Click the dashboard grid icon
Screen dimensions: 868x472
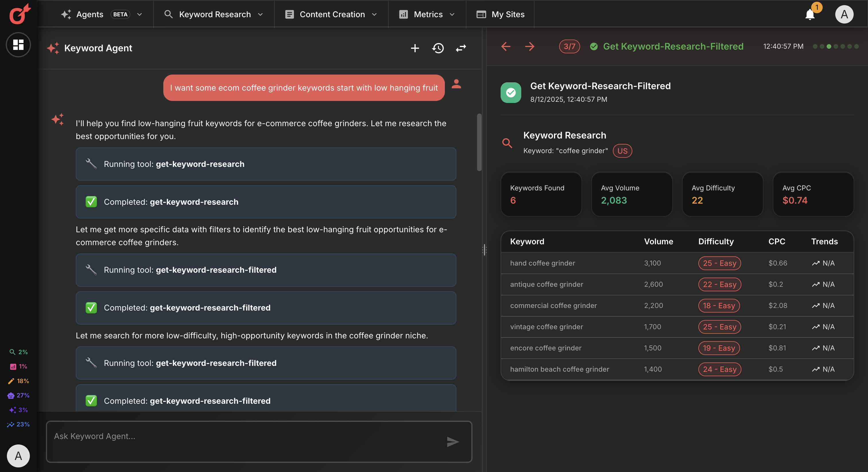[18, 44]
